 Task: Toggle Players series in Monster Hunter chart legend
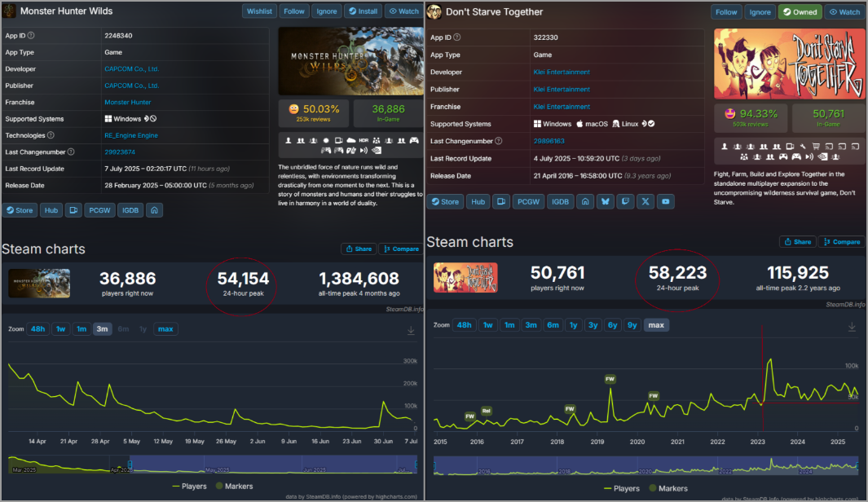point(192,487)
